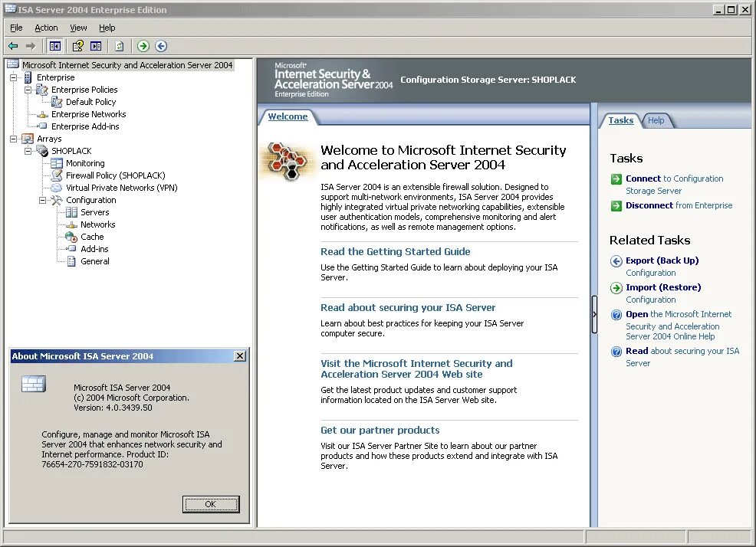This screenshot has height=547, width=756.
Task: Click the General document icon
Action: tap(71, 261)
